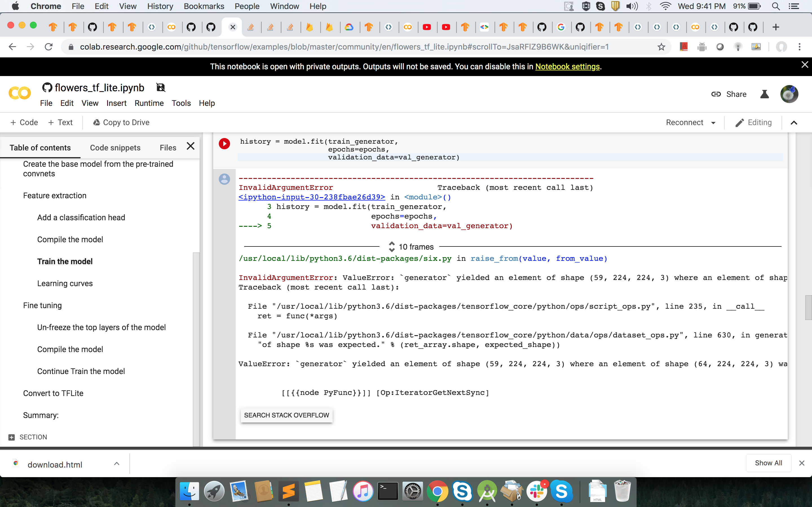Switch to the Code snippets tab

pyautogui.click(x=115, y=148)
